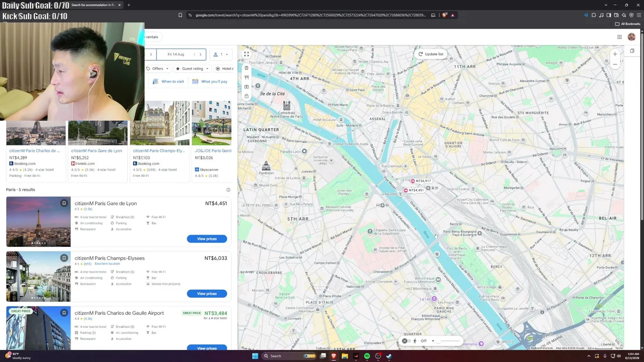This screenshot has width=644, height=362.
Task: Open a new browser tab
Action: [x=128, y=5]
